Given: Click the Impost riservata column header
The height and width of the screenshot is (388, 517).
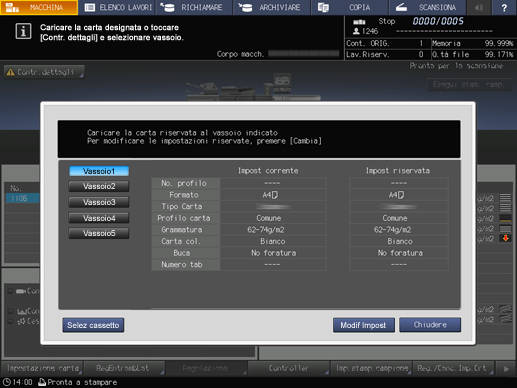Looking at the screenshot, I should pos(398,171).
